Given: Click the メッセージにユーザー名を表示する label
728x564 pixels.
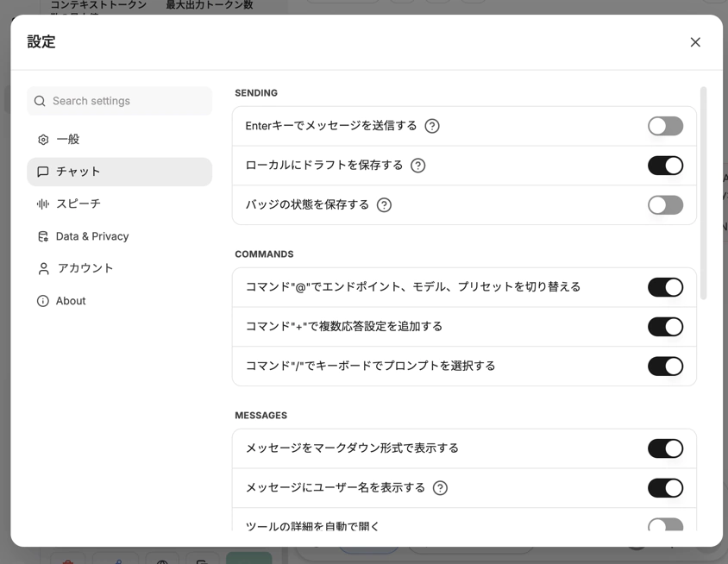Looking at the screenshot, I should pos(336,487).
